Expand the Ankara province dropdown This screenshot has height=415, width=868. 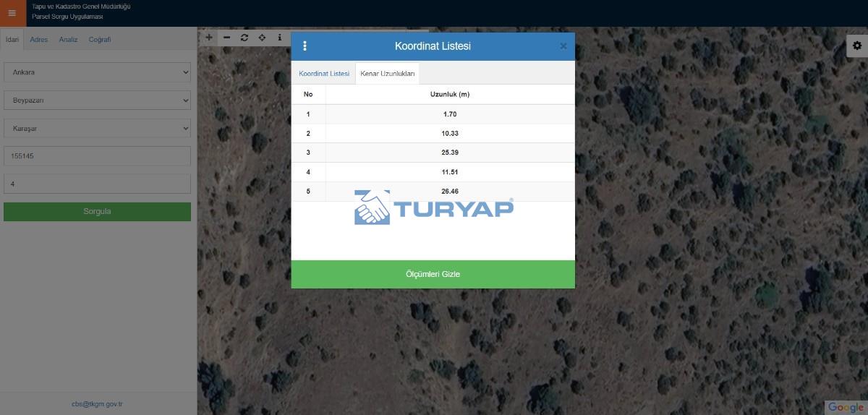(97, 72)
